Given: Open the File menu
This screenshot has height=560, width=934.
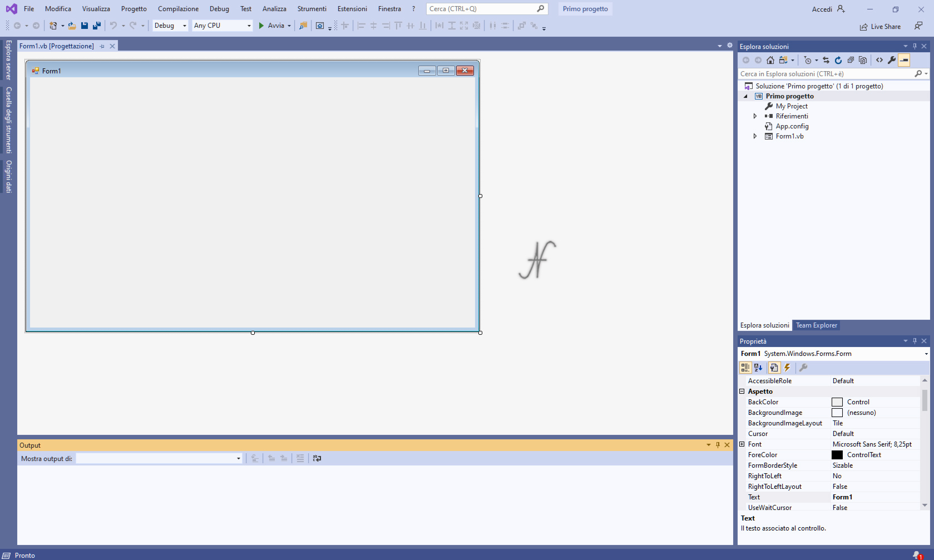Looking at the screenshot, I should pyautogui.click(x=29, y=9).
